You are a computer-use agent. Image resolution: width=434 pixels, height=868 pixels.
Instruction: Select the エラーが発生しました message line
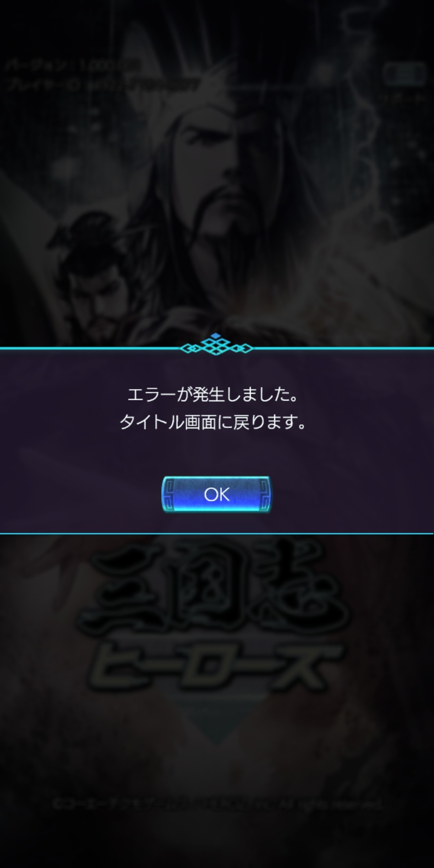pyautogui.click(x=213, y=395)
